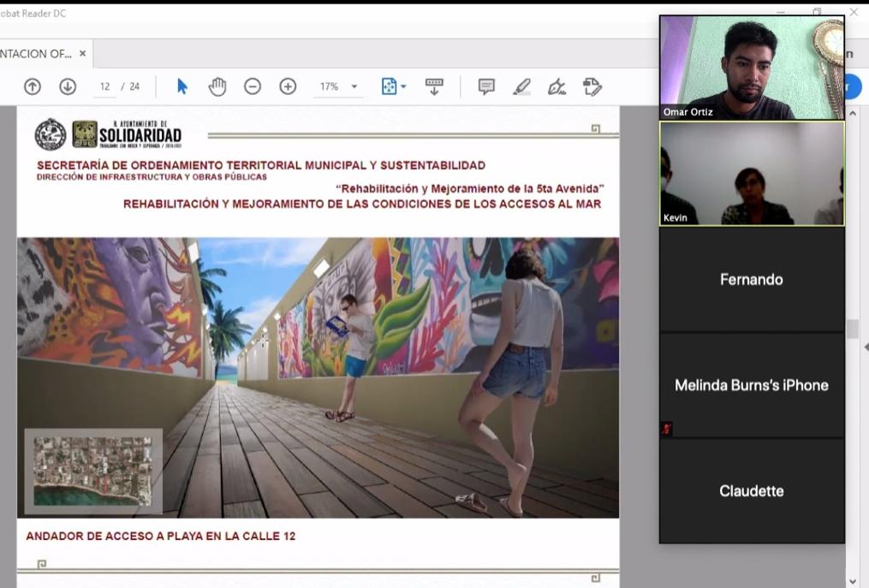869x588 pixels.
Task: Zoom out with the minus icon
Action: (x=253, y=86)
